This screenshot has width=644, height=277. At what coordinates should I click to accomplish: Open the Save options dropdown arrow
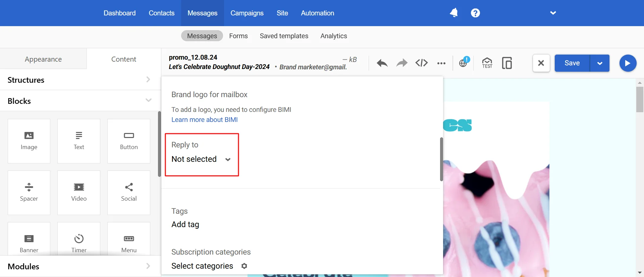pos(600,63)
